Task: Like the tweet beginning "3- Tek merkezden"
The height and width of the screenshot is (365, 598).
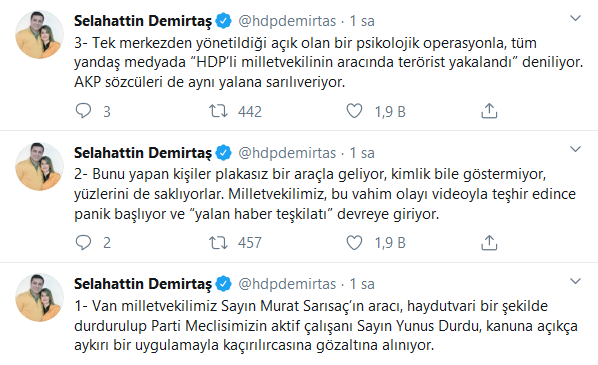Action: tap(354, 111)
